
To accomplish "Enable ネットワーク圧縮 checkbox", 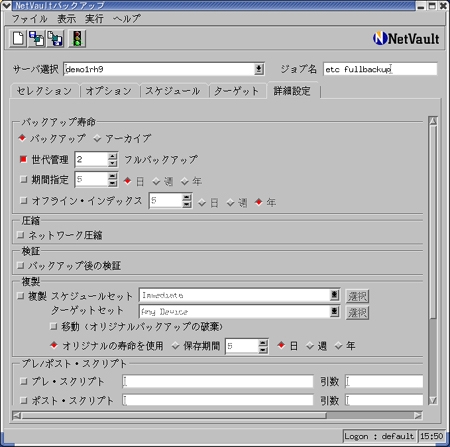I will (x=21, y=235).
